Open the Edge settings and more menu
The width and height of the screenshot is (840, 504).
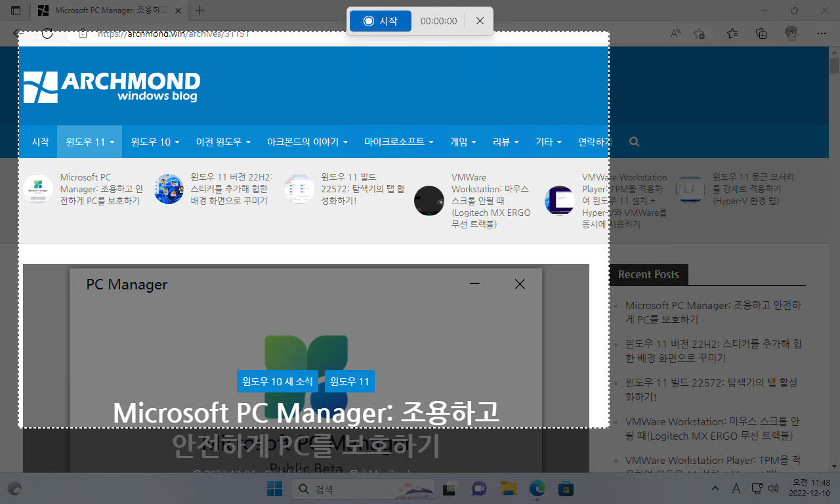pos(821,33)
